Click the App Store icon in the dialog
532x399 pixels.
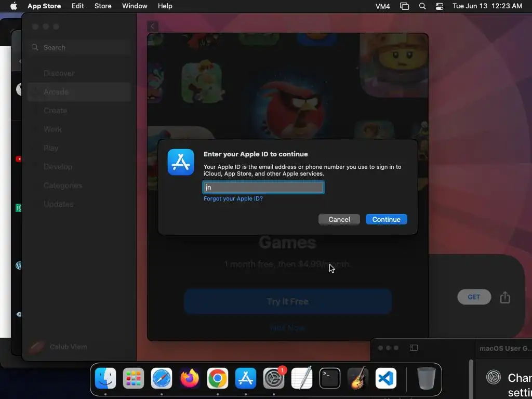[x=181, y=162]
